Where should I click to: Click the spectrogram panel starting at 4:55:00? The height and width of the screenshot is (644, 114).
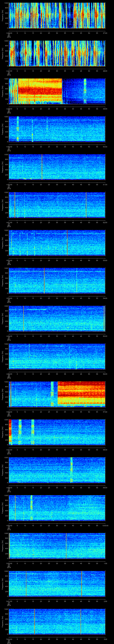pyautogui.click(x=57, y=357)
